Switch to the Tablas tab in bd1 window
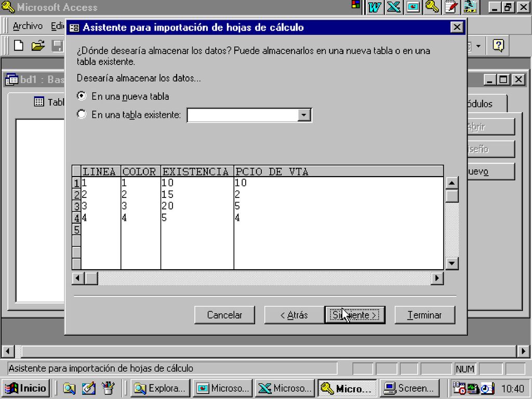This screenshot has width=532, height=399. point(48,102)
